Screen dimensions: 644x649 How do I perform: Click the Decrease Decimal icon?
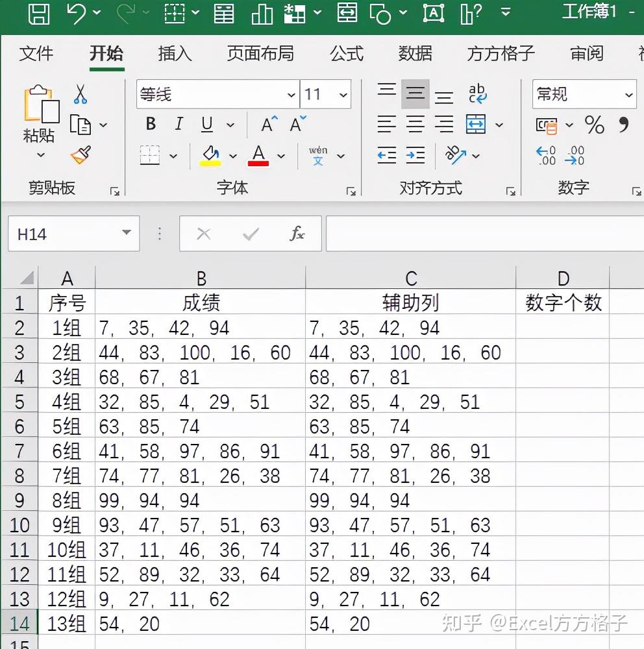(575, 156)
